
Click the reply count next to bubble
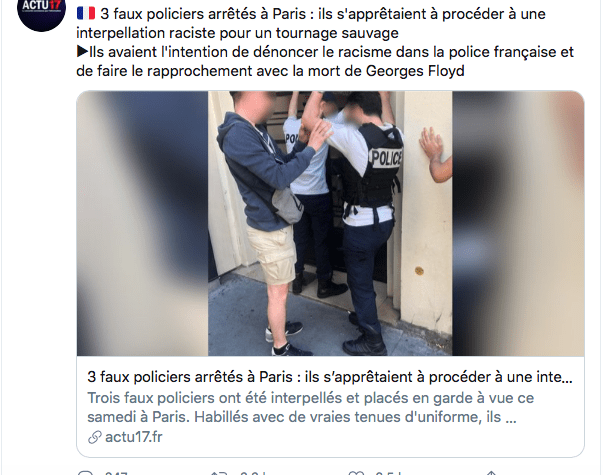pyautogui.click(x=116, y=473)
